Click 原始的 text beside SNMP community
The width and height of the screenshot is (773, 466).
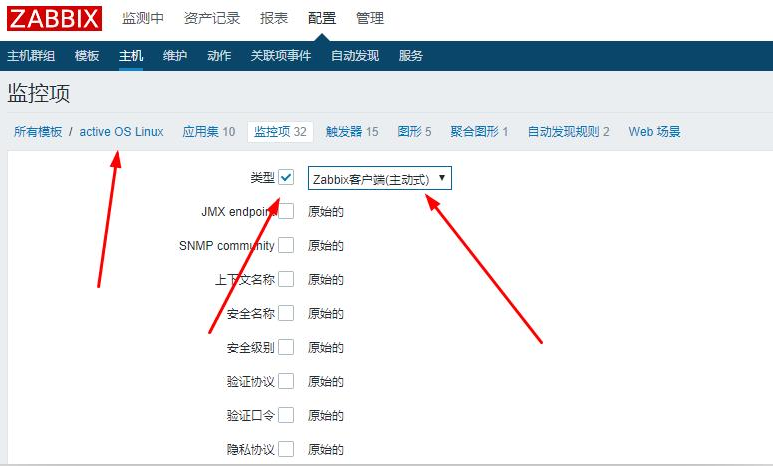coord(325,246)
